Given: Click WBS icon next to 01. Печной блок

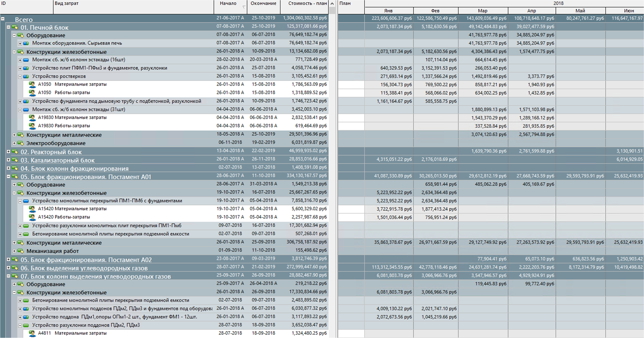Looking at the screenshot, I should coord(15,27).
